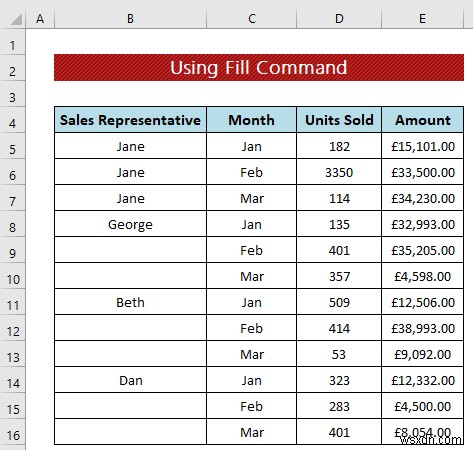Click 'Jan' in row 14
Viewport: 473px width, 450px height.
tap(252, 380)
